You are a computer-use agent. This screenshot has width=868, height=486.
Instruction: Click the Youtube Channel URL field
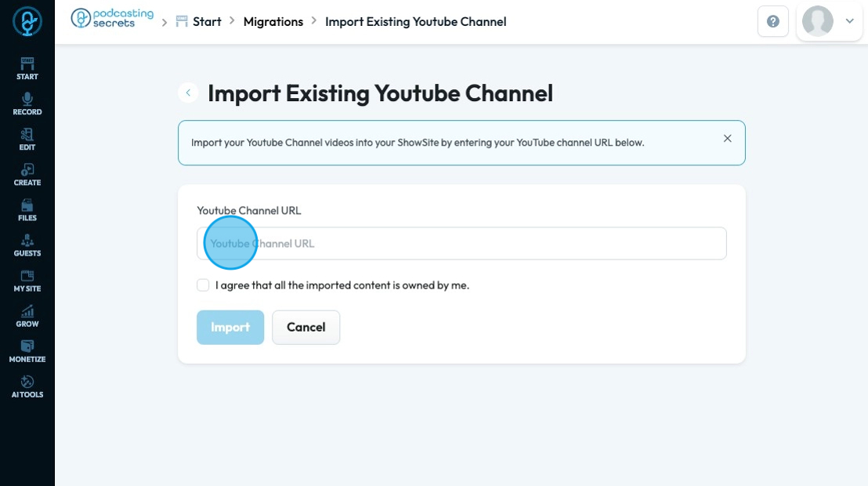point(461,243)
